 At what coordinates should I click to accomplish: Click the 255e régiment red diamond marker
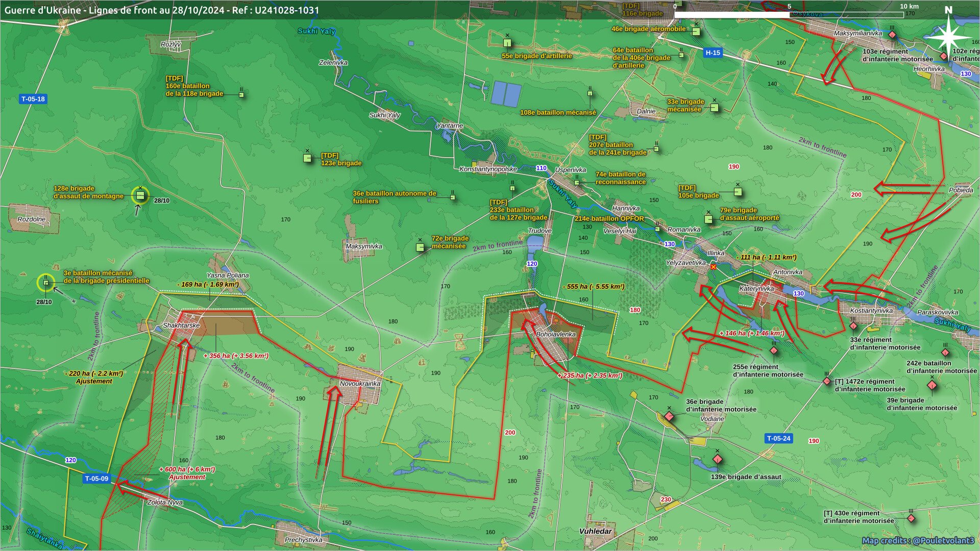[774, 350]
